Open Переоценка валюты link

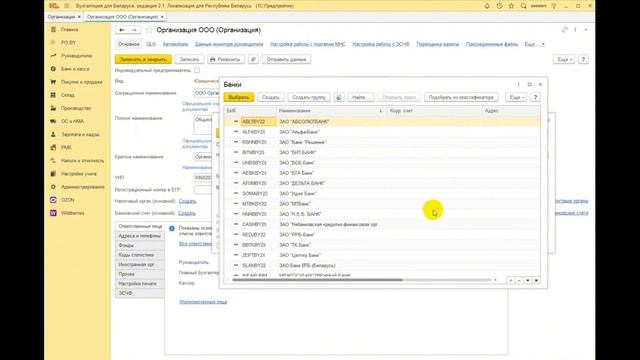(438, 44)
